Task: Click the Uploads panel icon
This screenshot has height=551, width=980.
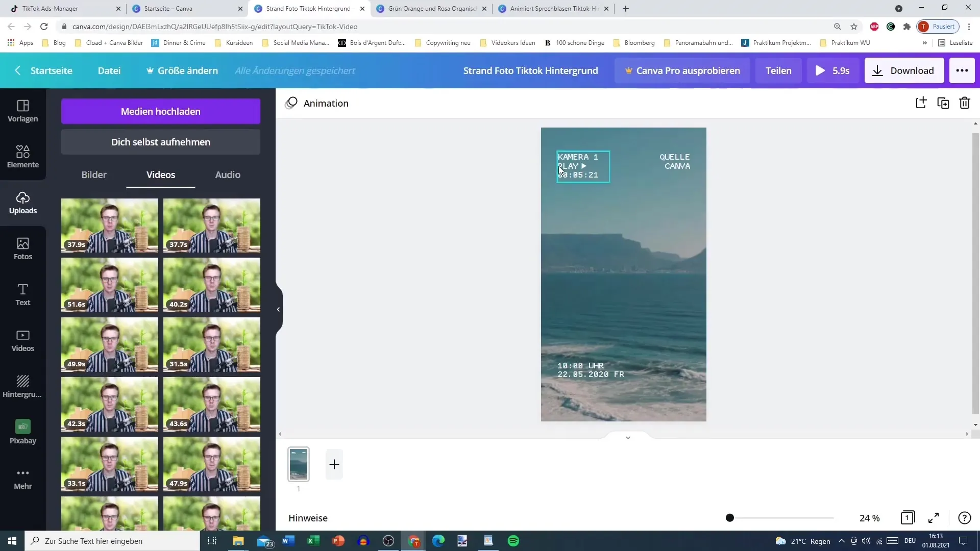Action: [23, 202]
